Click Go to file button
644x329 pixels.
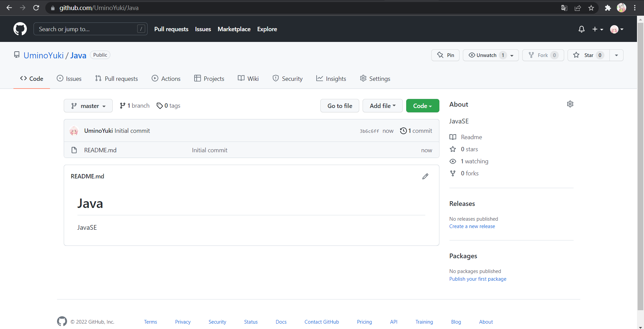[340, 106]
